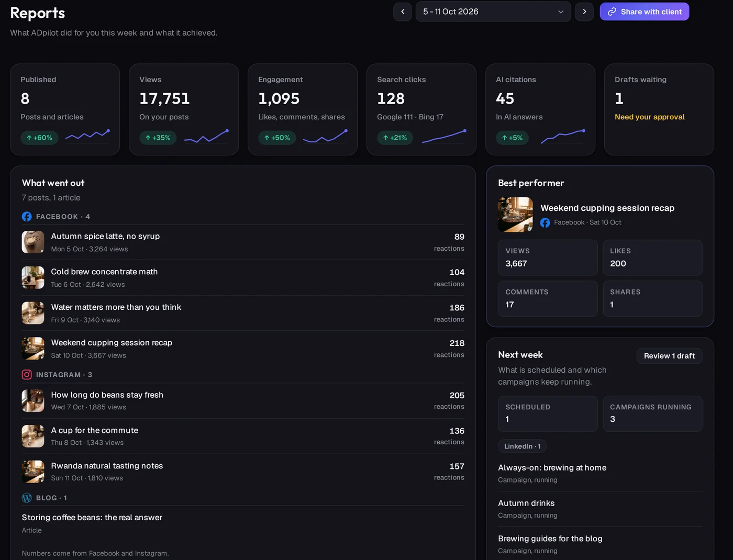Click the Best performer LIKES 200 tile
This screenshot has height=560, width=733.
tap(652, 257)
